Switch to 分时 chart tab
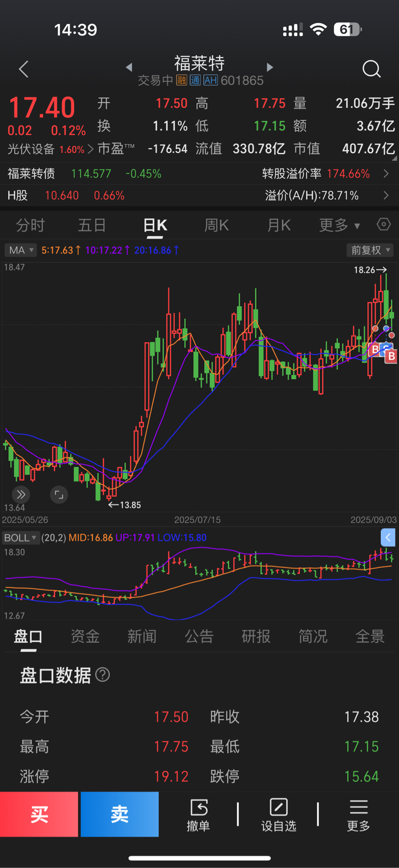 [x=30, y=225]
